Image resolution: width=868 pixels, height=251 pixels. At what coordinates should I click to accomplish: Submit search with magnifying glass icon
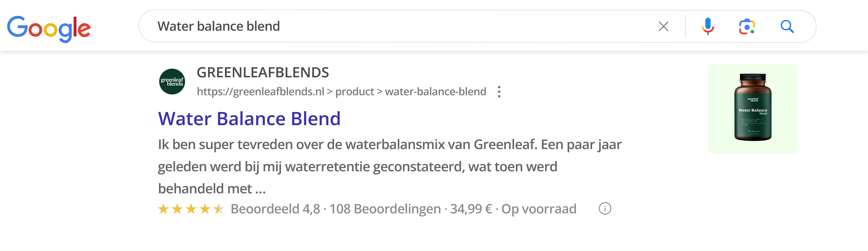pyautogui.click(x=787, y=26)
